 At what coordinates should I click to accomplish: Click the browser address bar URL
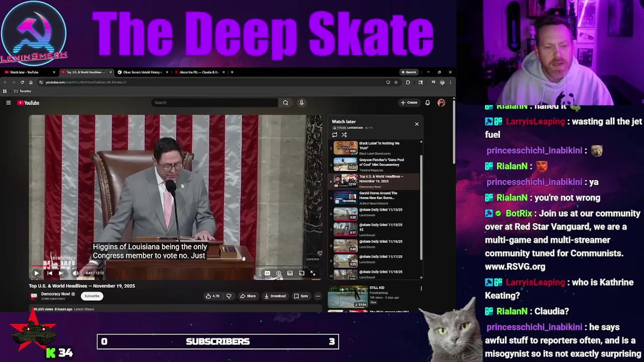click(x=86, y=82)
